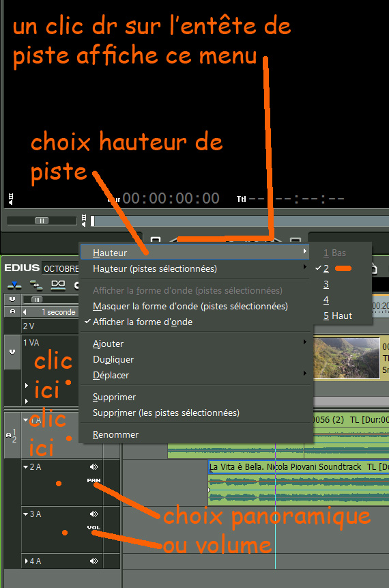Toggle VOL mode on track 3 A

(93, 528)
